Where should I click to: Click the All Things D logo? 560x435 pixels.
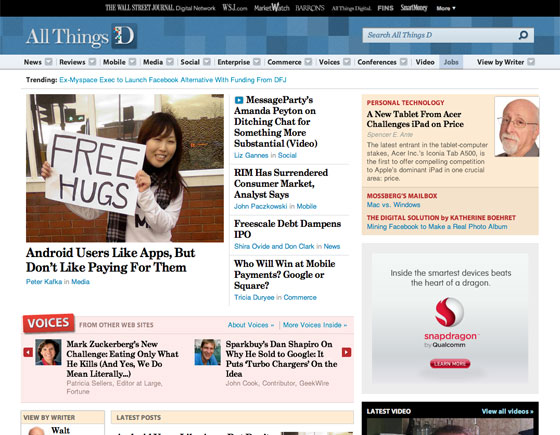[81, 36]
